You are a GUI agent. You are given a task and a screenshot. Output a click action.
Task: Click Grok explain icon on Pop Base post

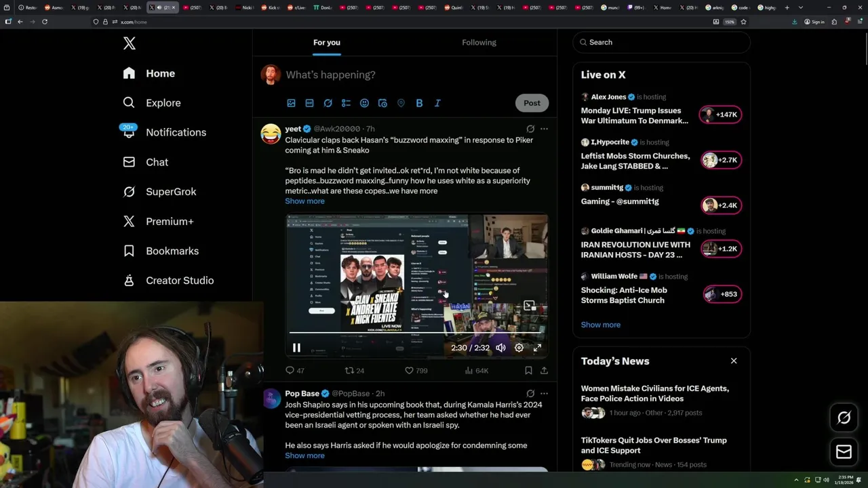(x=530, y=394)
